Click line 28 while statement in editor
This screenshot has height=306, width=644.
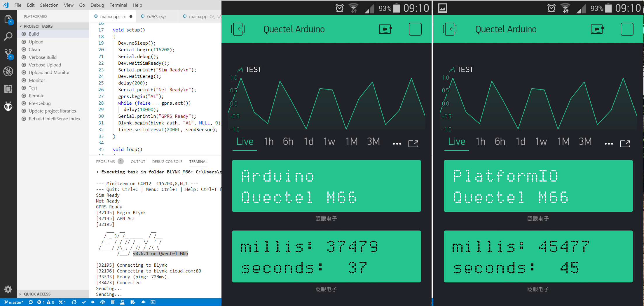pyautogui.click(x=154, y=103)
